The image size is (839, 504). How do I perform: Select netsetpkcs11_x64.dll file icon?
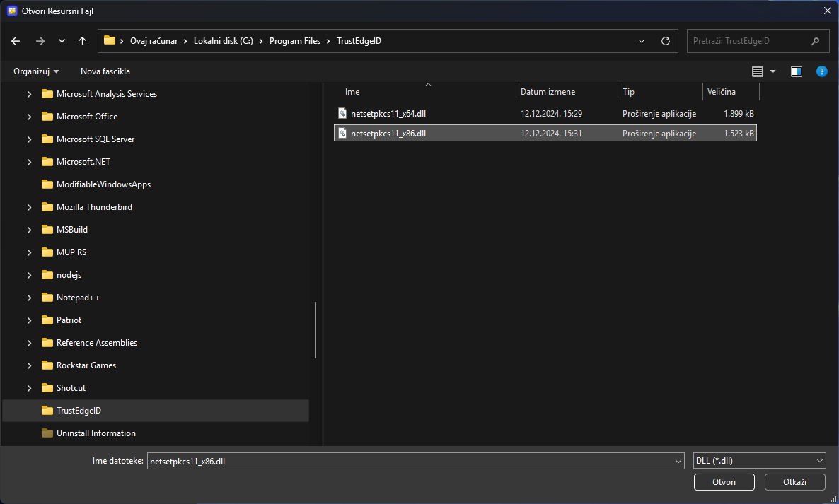coord(342,113)
